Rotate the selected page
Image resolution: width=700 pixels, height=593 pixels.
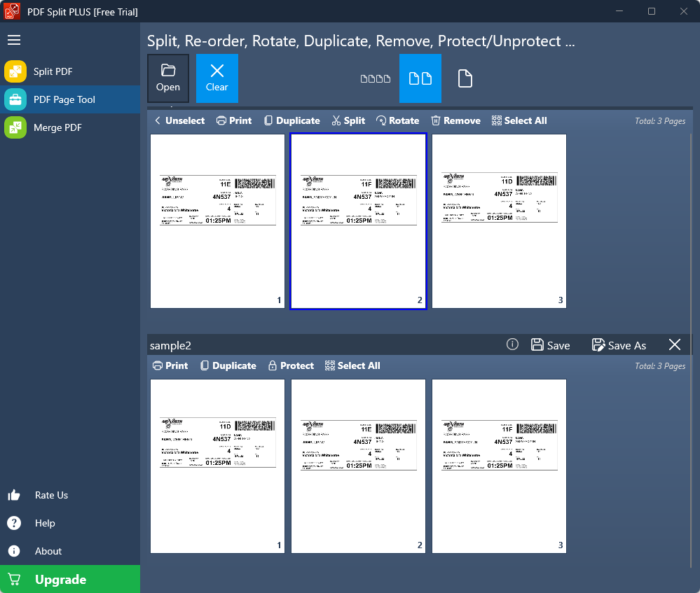click(397, 120)
